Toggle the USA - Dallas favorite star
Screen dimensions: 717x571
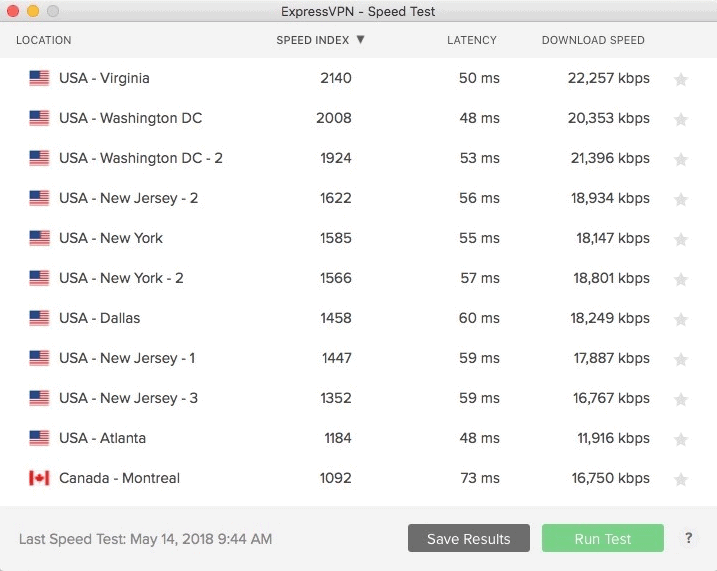(x=681, y=320)
